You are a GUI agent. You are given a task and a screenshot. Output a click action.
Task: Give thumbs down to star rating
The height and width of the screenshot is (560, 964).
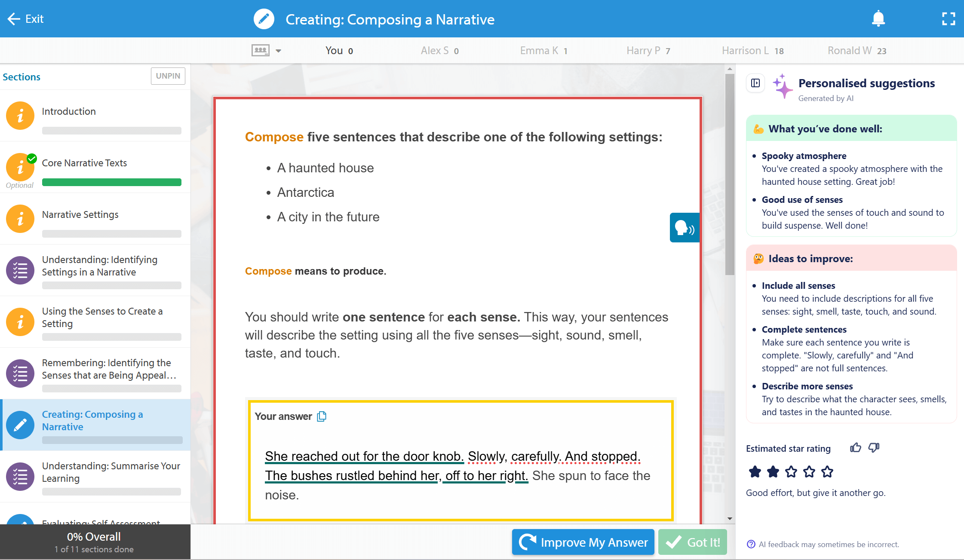click(x=874, y=448)
